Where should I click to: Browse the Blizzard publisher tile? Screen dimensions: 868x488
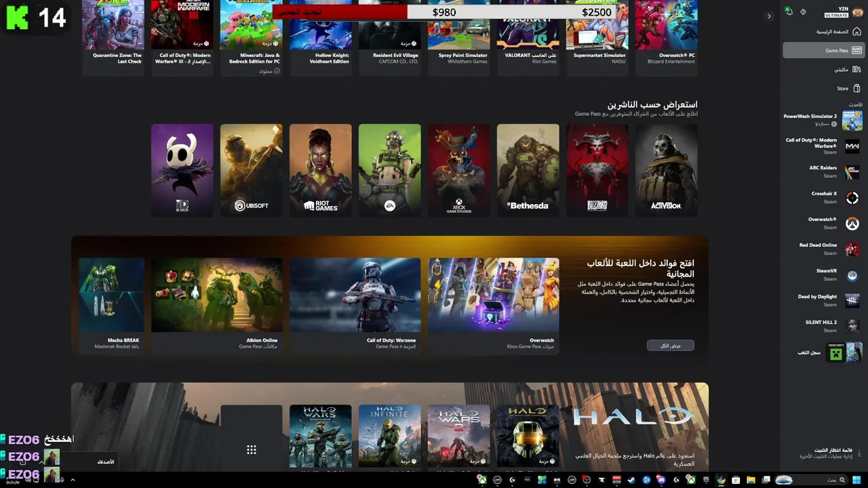pyautogui.click(x=597, y=170)
